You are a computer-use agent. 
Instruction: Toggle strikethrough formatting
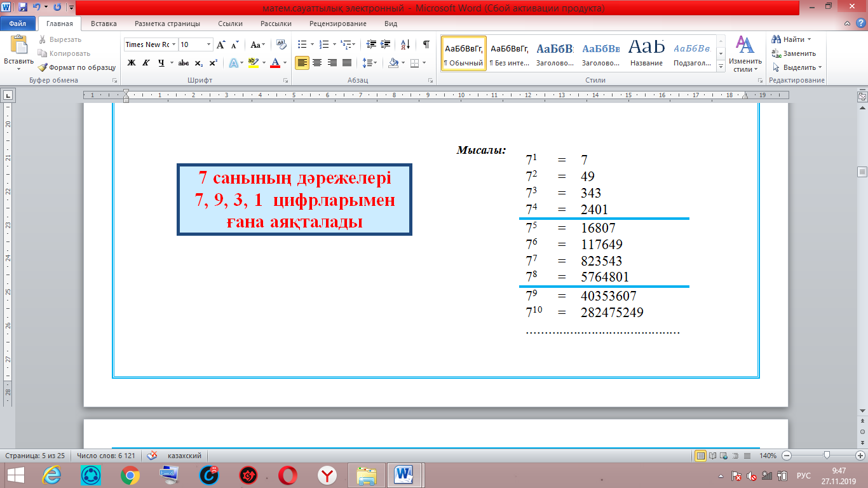coord(184,63)
